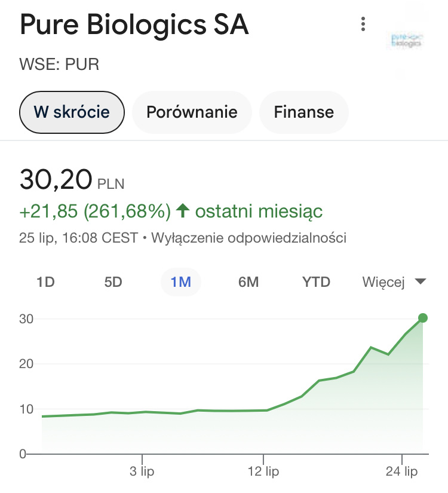448x493 pixels.
Task: Click the 30,20 PLN price value
Action: pos(56,179)
